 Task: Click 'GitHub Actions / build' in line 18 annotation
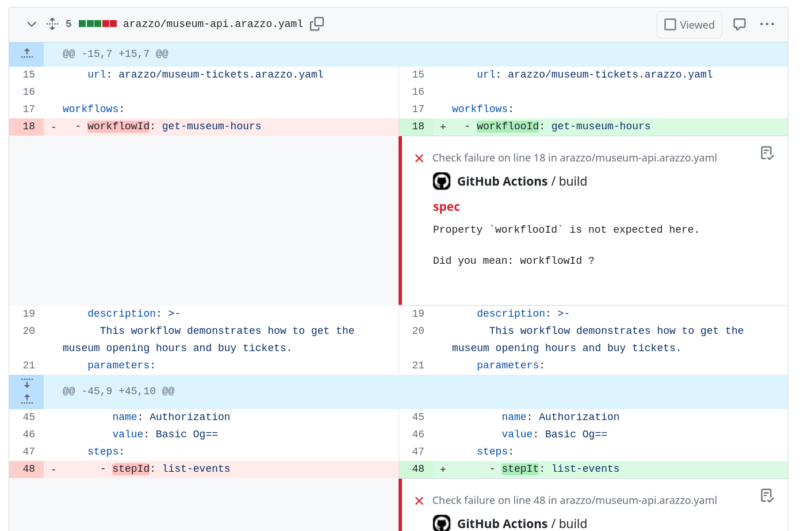tap(522, 182)
